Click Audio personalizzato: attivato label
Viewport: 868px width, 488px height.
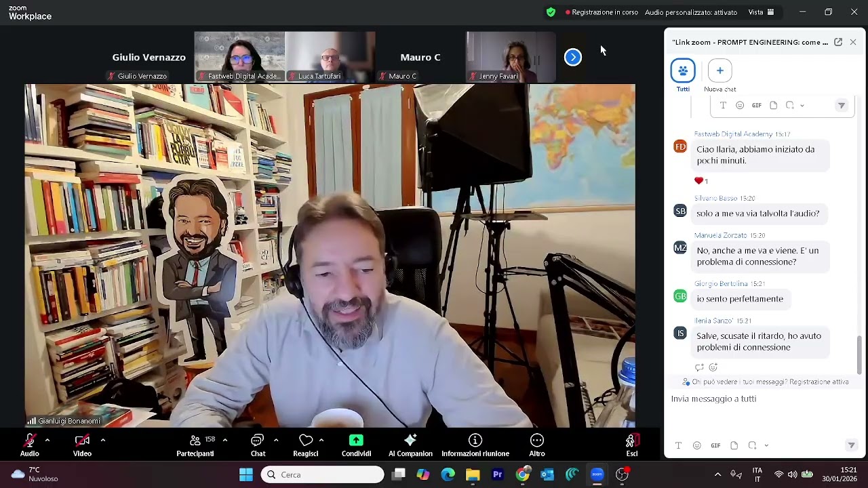coord(691,12)
